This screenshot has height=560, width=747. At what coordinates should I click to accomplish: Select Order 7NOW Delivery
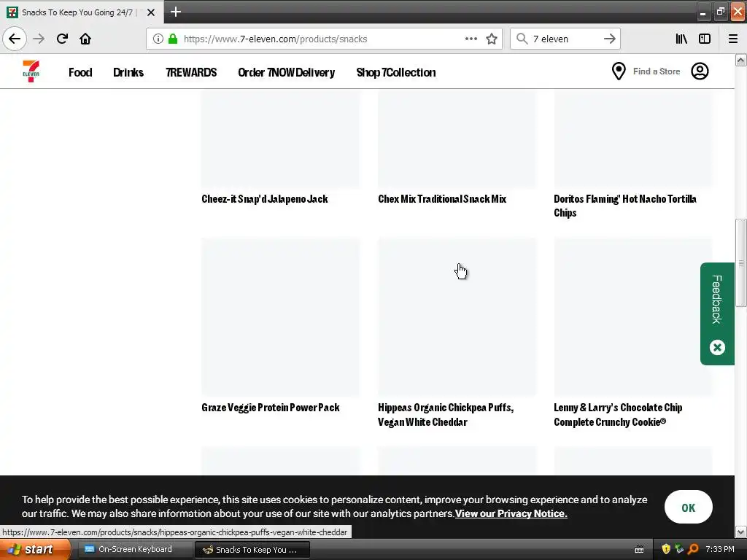point(286,72)
